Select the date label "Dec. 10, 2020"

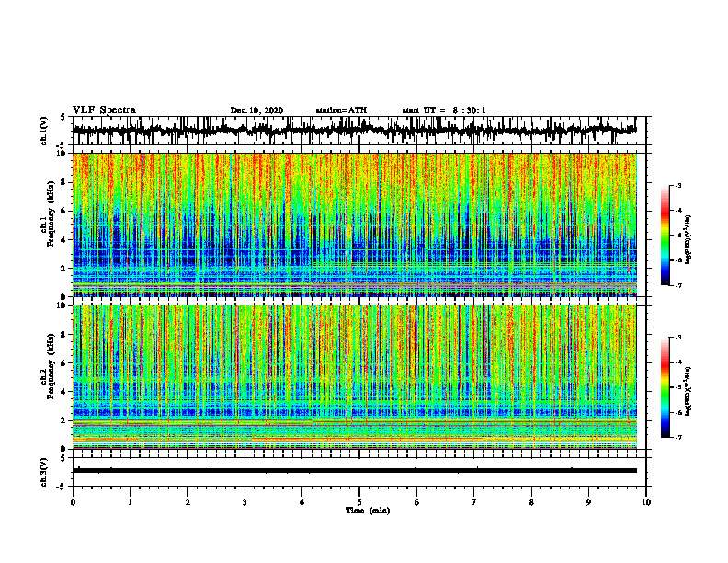256,110
